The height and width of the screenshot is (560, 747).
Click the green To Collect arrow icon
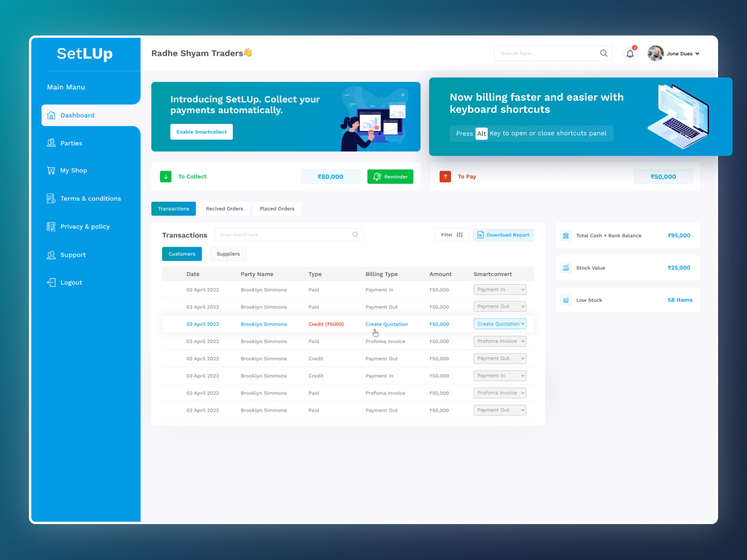coord(166,176)
